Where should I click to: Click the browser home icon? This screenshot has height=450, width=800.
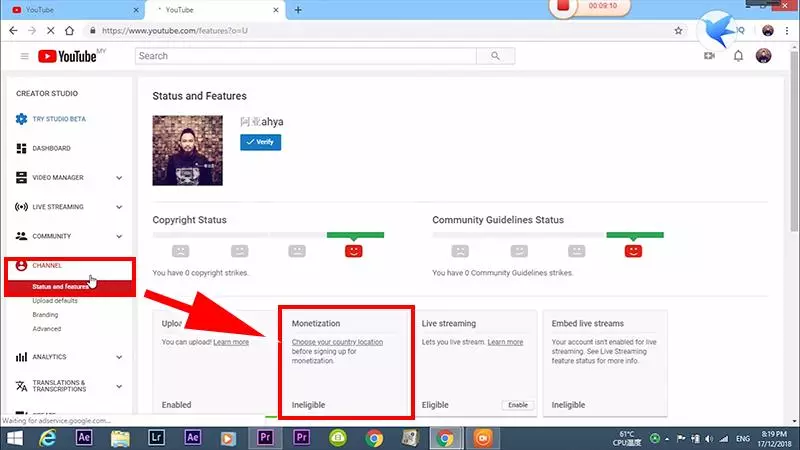click(x=69, y=31)
